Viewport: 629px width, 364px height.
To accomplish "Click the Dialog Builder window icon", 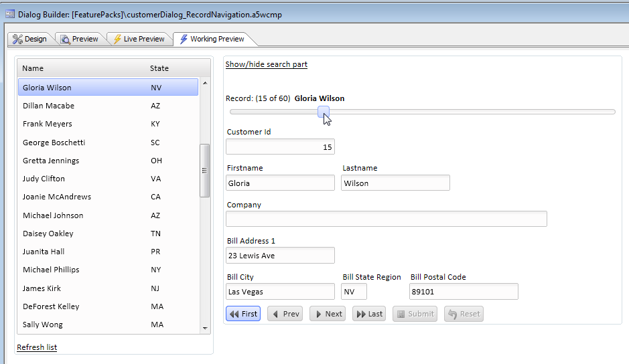I will click(x=10, y=15).
